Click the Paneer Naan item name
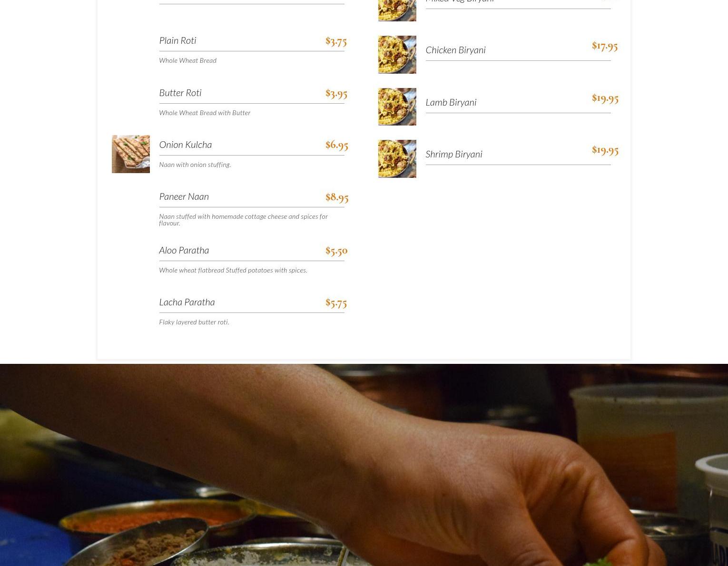Viewport: 728px width, 566px height. pos(184,196)
